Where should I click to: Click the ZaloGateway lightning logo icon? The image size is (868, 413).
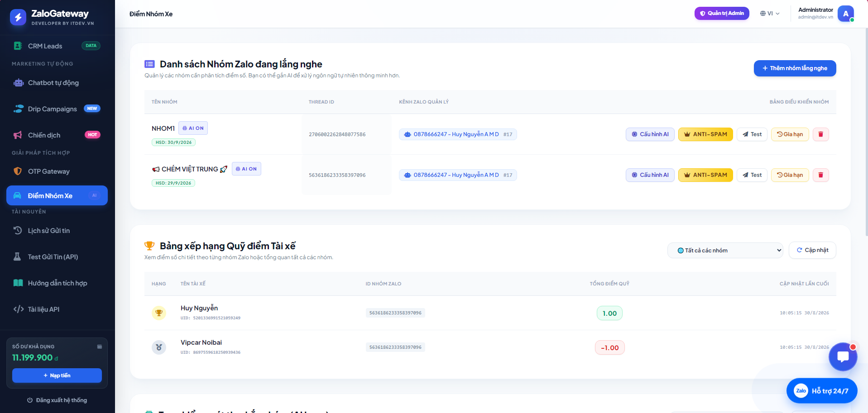tap(18, 17)
